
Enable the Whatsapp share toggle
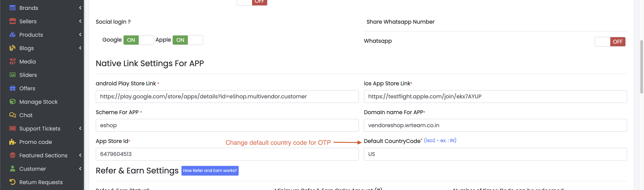(x=610, y=42)
